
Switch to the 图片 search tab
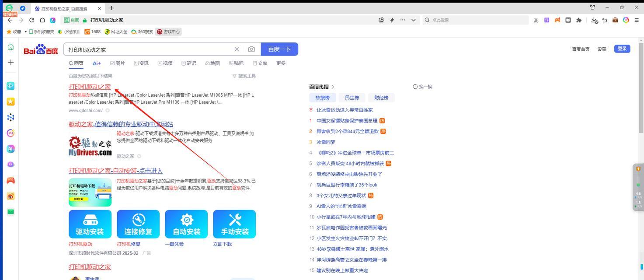[118, 63]
